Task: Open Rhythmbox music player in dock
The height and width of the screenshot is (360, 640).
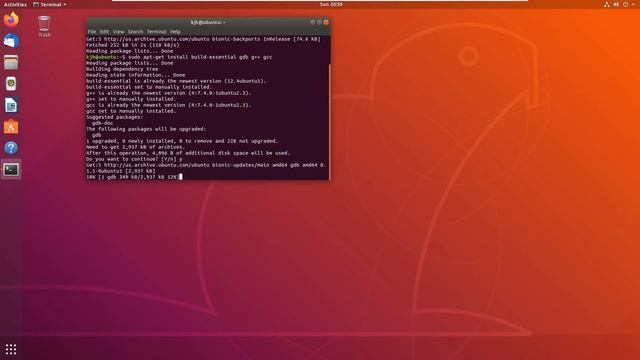Action: point(11,84)
